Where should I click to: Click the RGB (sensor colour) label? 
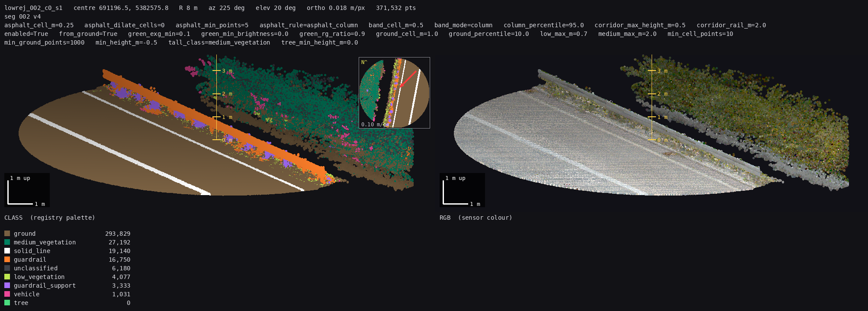click(x=476, y=218)
